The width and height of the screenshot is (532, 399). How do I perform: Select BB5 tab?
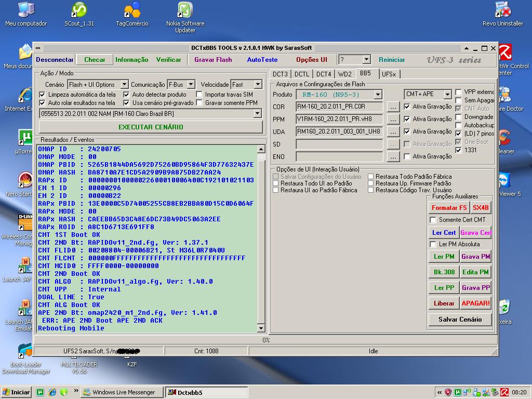[366, 73]
